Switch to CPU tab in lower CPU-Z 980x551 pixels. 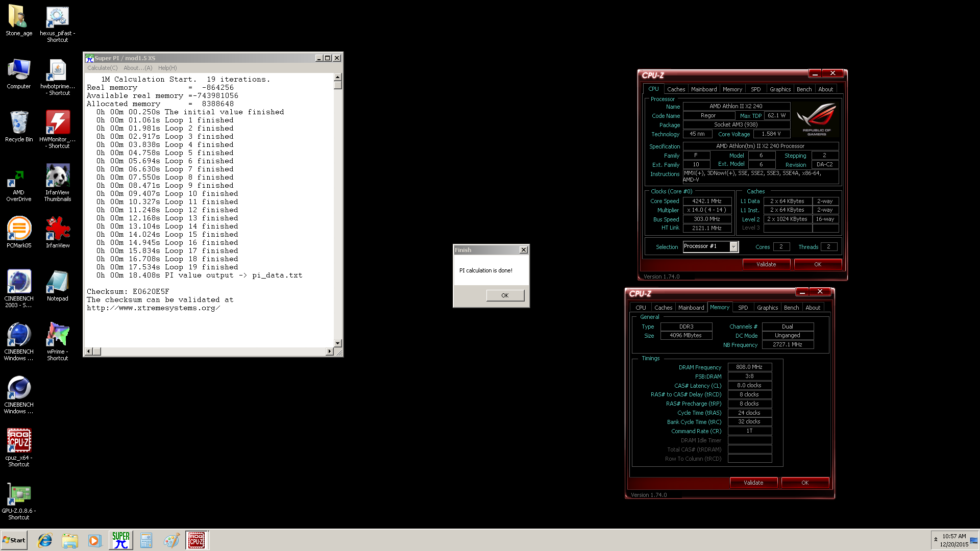[641, 308]
